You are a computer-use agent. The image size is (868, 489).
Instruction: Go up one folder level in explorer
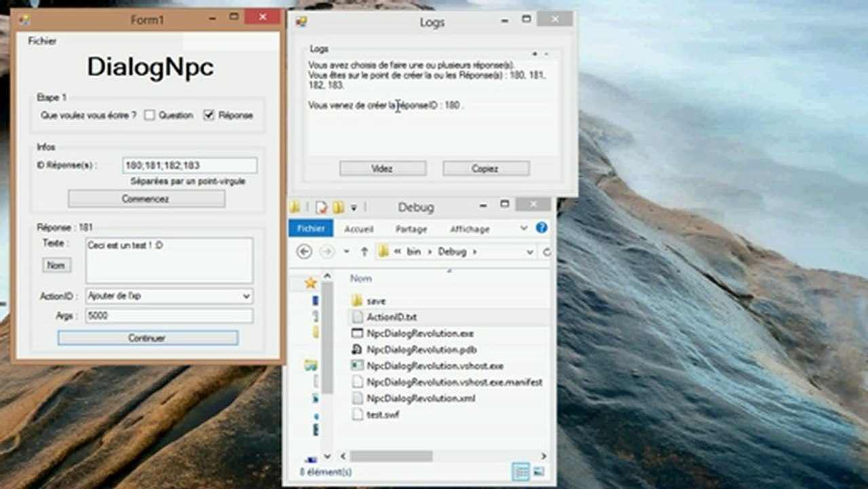point(364,251)
